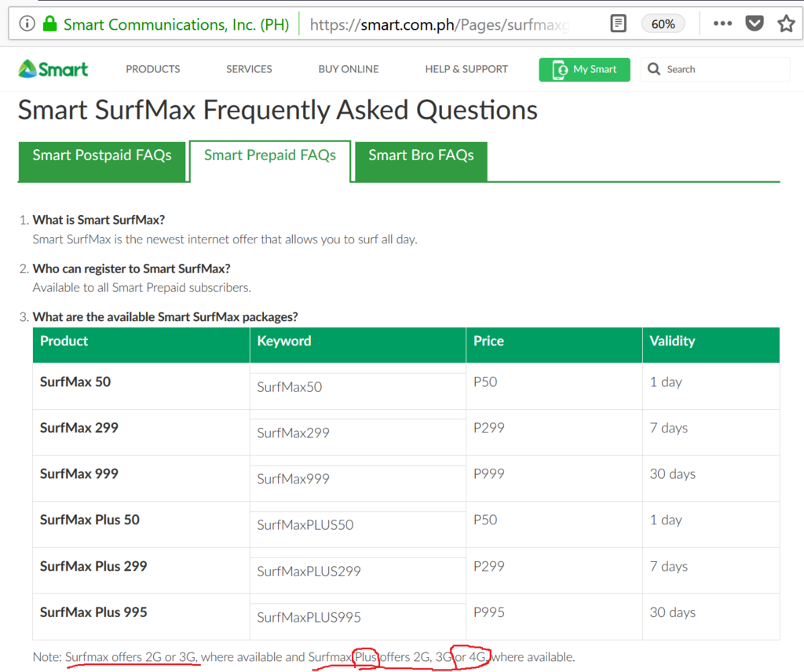The width and height of the screenshot is (804, 672).
Task: Switch to the Smart Bro FAQs tab
Action: (421, 155)
